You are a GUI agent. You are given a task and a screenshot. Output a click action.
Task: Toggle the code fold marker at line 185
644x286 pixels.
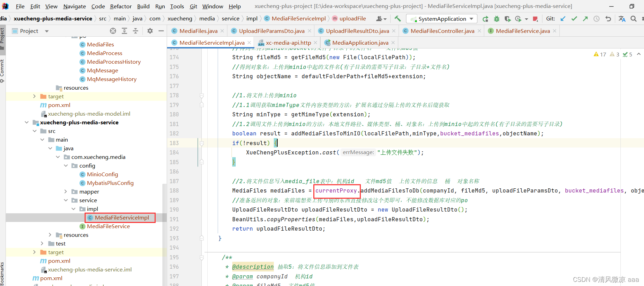click(x=201, y=162)
